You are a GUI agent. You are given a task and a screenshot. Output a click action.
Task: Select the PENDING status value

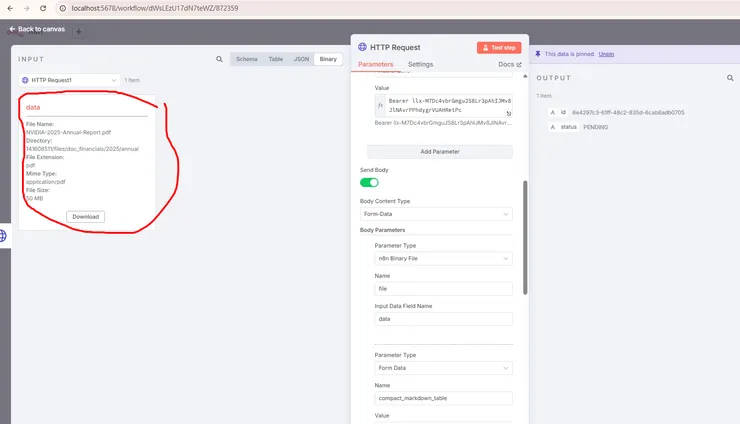(x=596, y=127)
